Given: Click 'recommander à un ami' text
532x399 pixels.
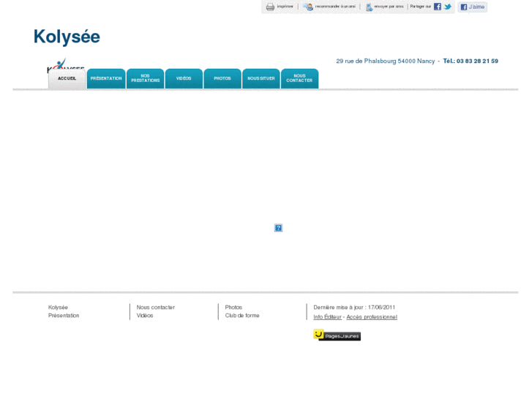Looking at the screenshot, I should [335, 7].
